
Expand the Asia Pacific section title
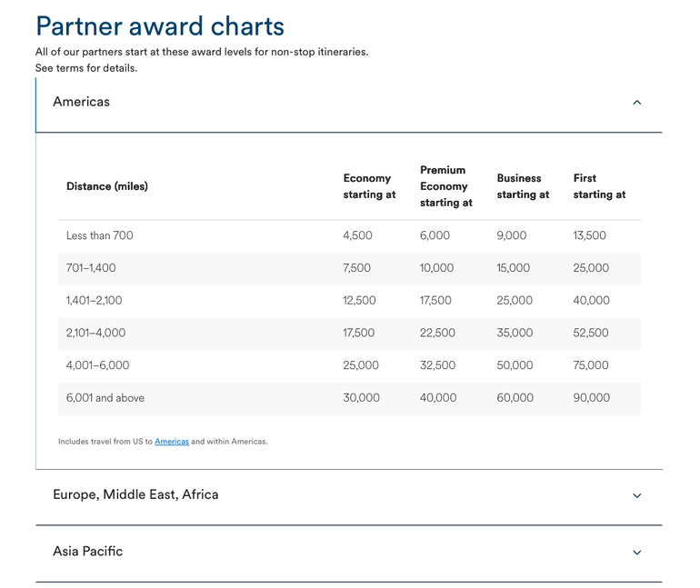coord(87,552)
